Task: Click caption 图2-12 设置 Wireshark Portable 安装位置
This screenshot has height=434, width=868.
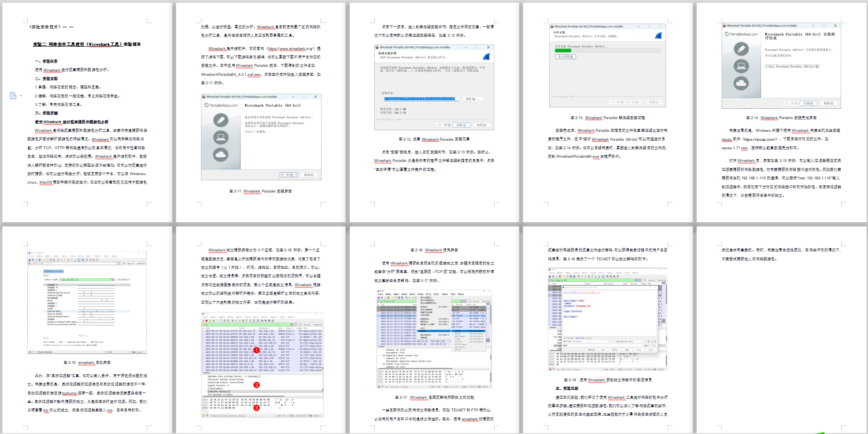Action: tap(434, 139)
